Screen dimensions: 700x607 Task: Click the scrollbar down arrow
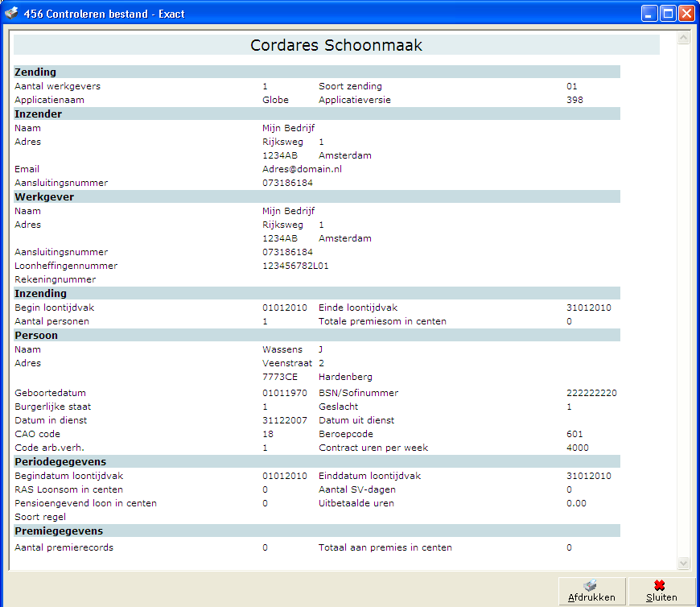pyautogui.click(x=684, y=564)
